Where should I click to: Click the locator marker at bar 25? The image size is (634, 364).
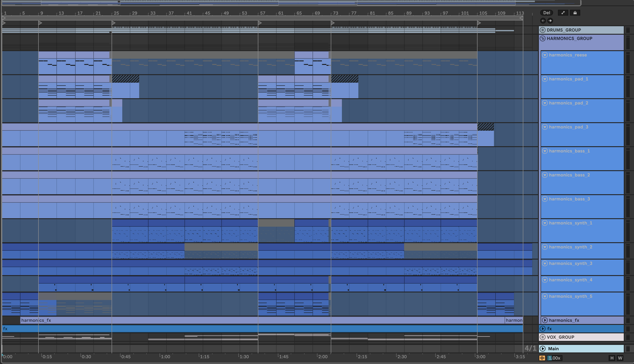114,23
